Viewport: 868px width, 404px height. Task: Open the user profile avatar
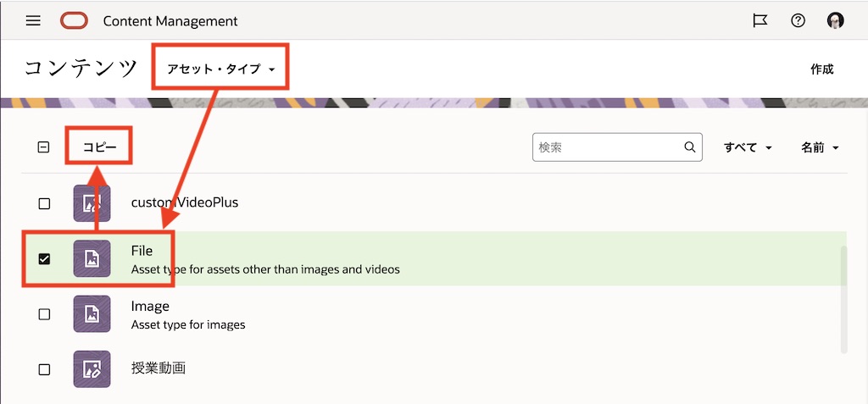(835, 21)
